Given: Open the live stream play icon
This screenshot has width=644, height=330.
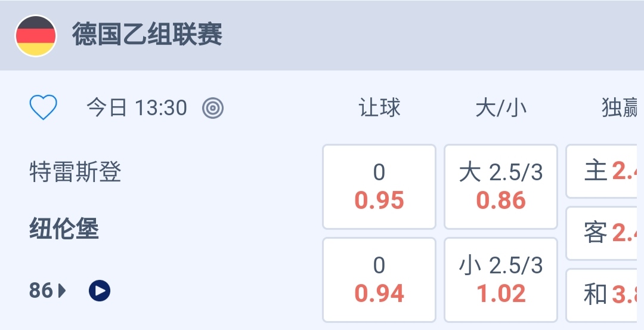Looking at the screenshot, I should click(x=100, y=291).
